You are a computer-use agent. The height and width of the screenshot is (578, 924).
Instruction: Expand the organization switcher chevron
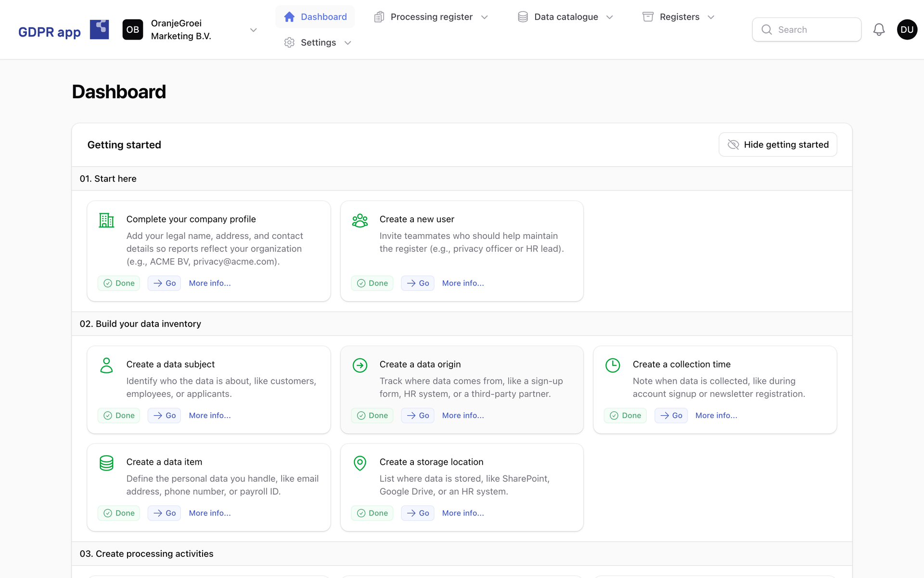254,30
